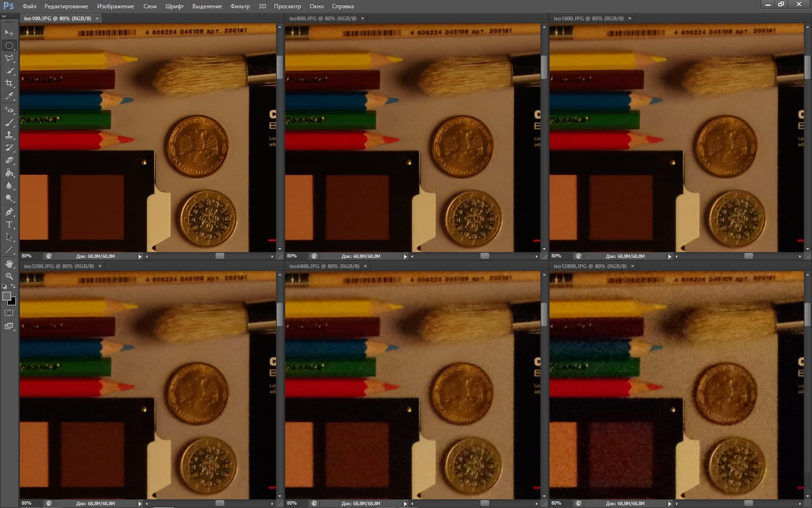Expand status bar options arrow in iso12800.JPG

[x=670, y=504]
